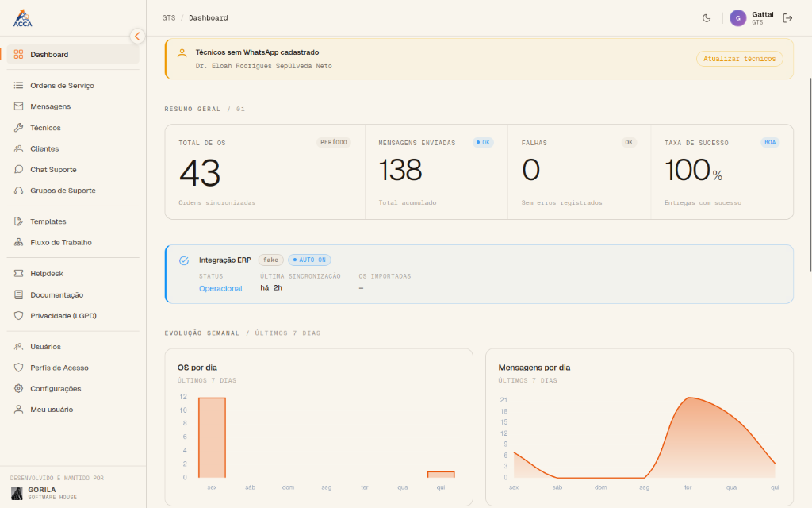Click the person icon in WhatsApp warning
The image size is (812, 508).
[182, 53]
